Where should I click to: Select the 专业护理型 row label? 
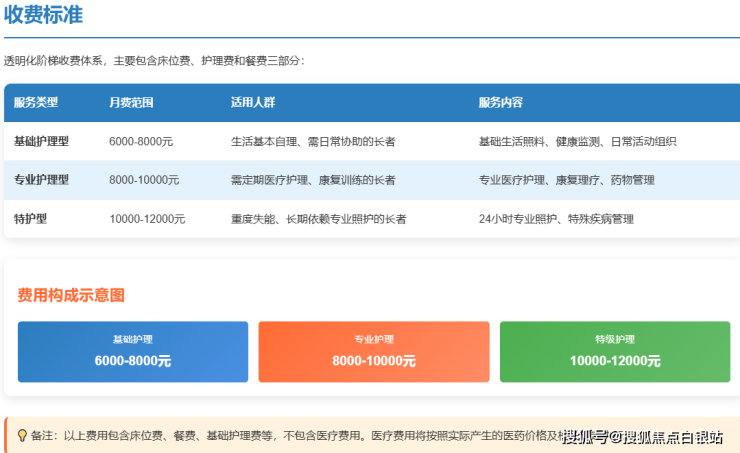[42, 180]
